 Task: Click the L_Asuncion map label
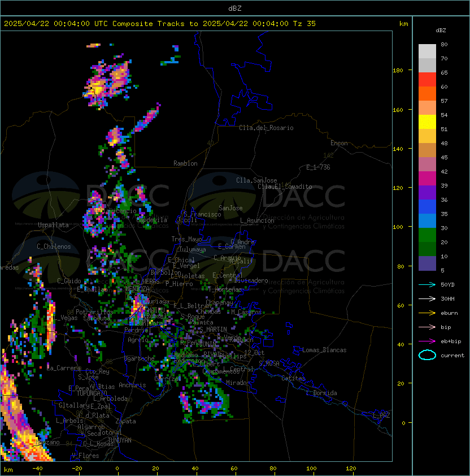click(257, 220)
